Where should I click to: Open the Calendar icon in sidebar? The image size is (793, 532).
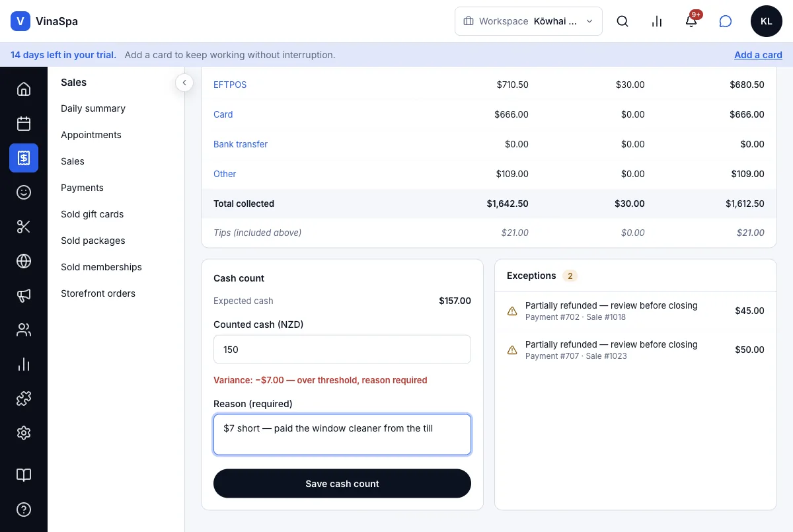click(x=24, y=124)
